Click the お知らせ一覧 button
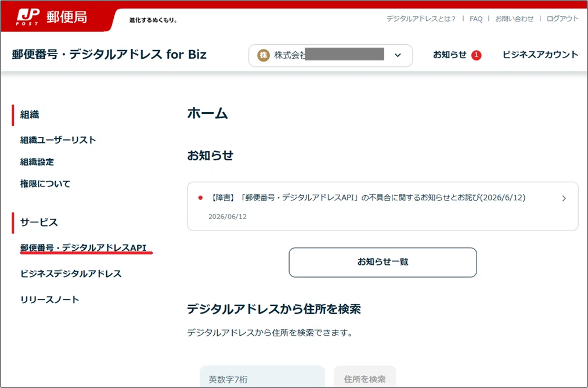 click(383, 263)
